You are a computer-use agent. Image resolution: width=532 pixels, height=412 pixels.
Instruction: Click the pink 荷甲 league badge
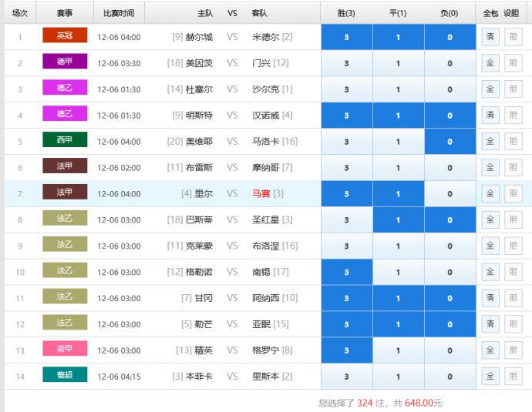(x=65, y=350)
